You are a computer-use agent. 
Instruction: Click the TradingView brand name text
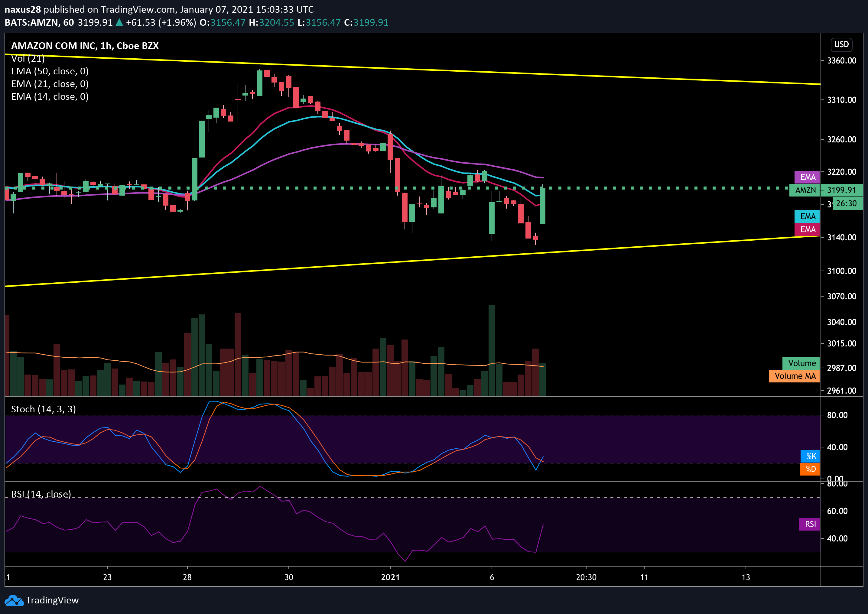pos(52,600)
